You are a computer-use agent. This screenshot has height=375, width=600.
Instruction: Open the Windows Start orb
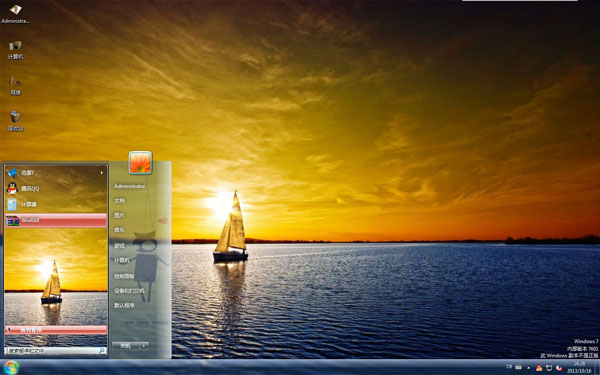click(x=11, y=367)
